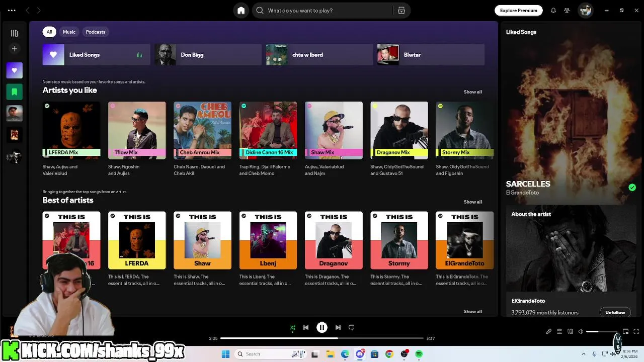Seek within the song progress bar
Screen dimensions: 644x362
click(322, 338)
